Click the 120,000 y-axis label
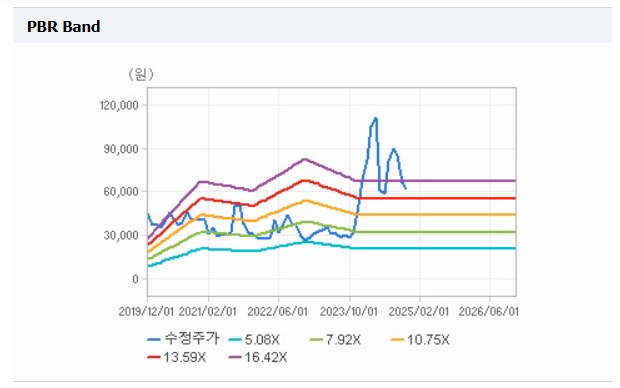 click(119, 105)
